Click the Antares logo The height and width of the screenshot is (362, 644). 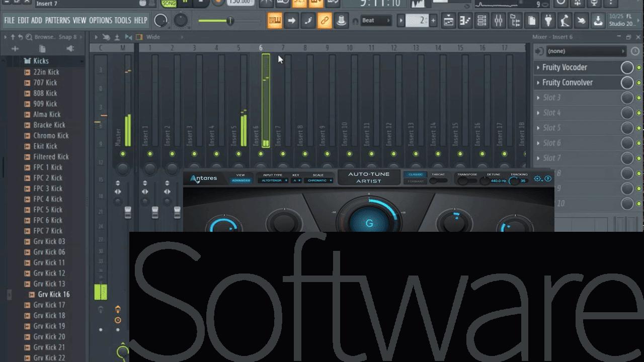[x=204, y=178]
